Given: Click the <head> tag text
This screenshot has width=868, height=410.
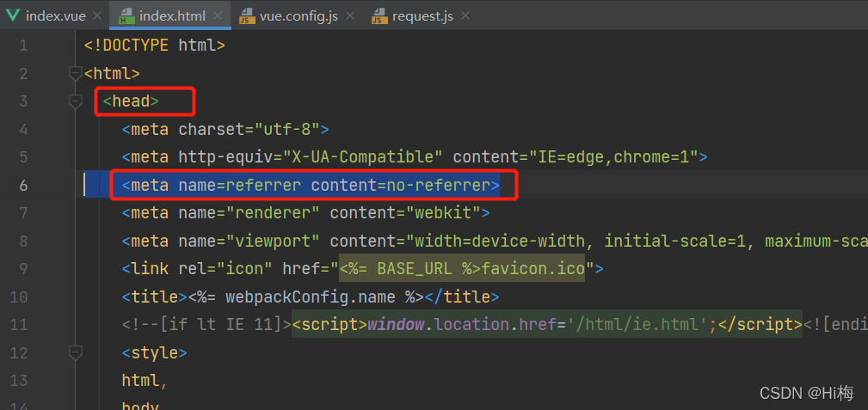Looking at the screenshot, I should click(x=132, y=101).
